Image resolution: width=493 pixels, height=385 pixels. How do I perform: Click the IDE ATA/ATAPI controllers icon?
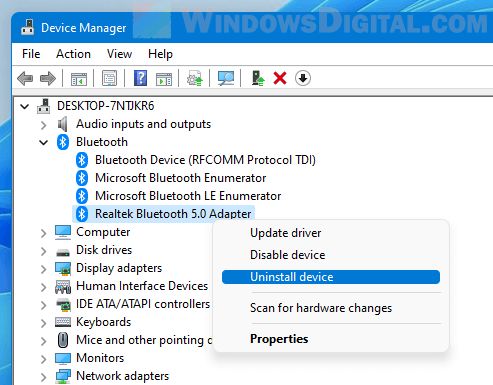(x=63, y=305)
